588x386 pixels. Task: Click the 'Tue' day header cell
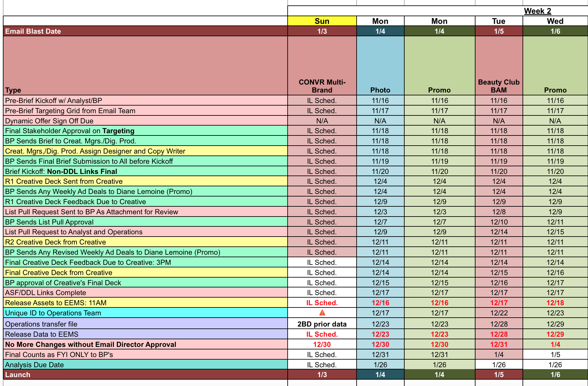[x=499, y=21]
